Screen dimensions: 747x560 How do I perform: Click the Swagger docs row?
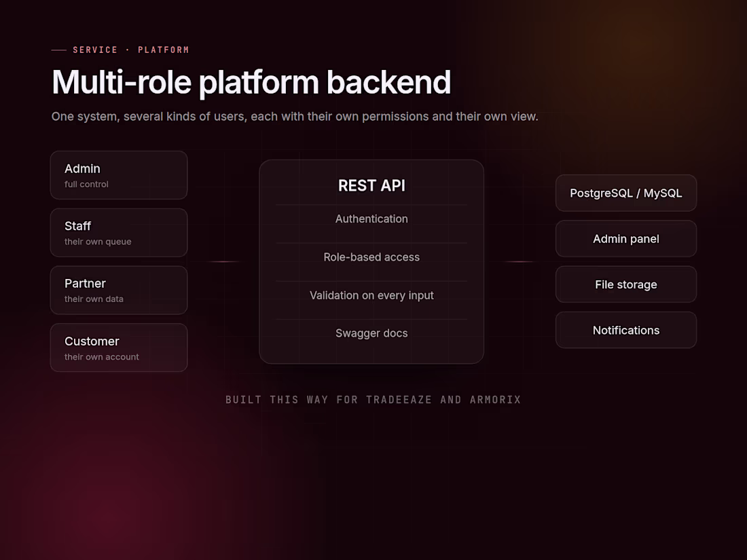coord(371,333)
